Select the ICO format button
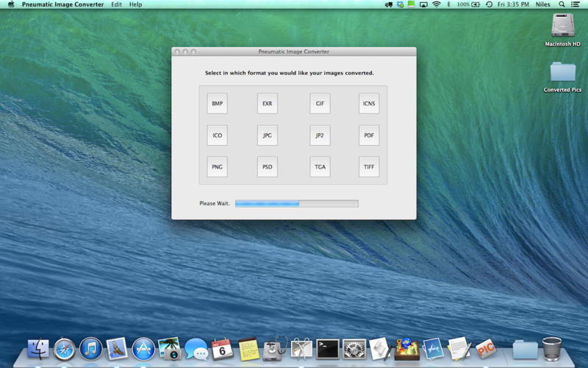 click(x=217, y=135)
